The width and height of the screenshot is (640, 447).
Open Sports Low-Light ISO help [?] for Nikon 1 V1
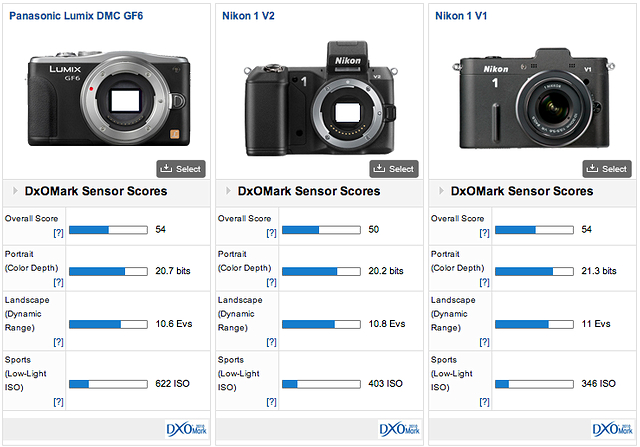point(484,402)
